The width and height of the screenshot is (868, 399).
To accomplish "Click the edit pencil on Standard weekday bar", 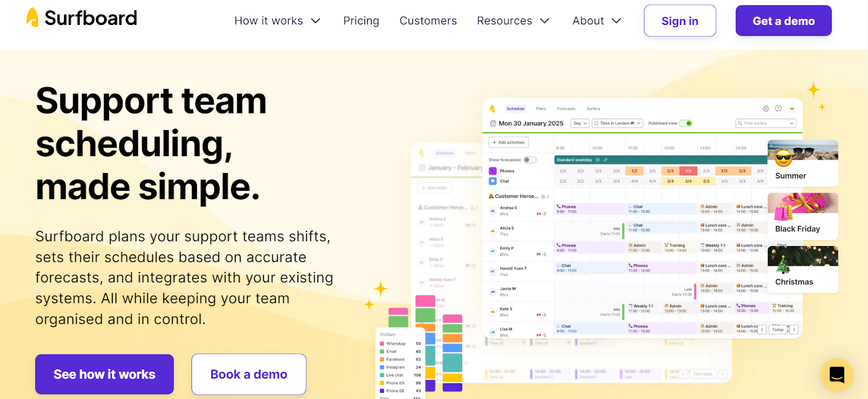I will (605, 160).
